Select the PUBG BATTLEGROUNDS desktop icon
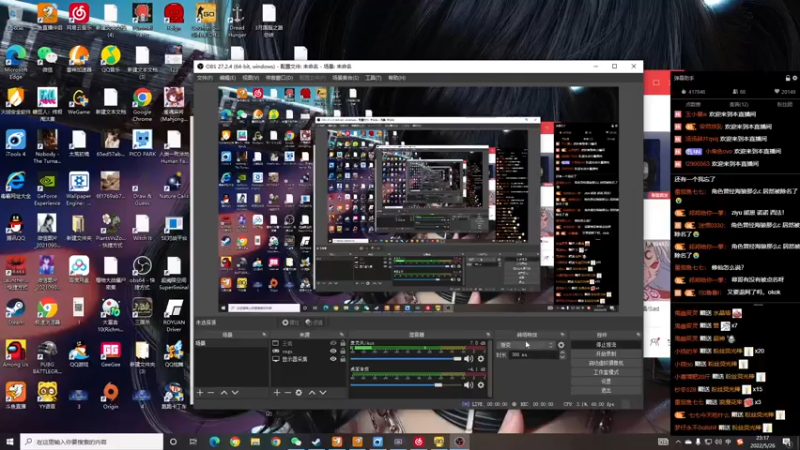Screen dimensions: 800x450 coord(47,358)
